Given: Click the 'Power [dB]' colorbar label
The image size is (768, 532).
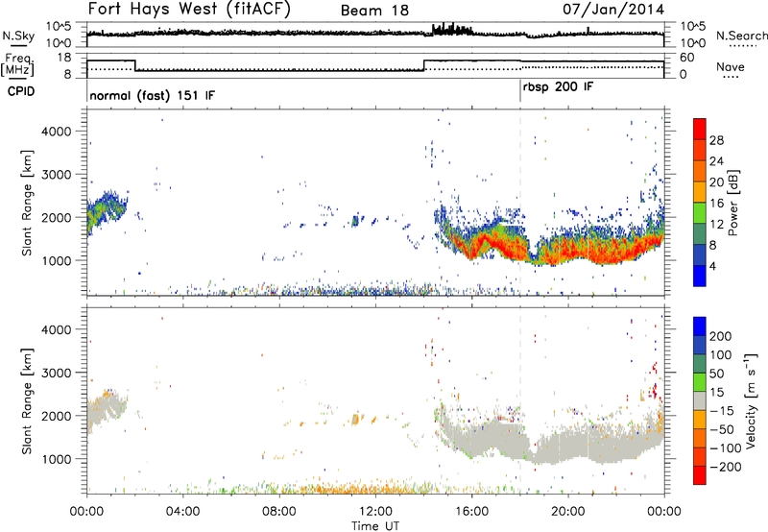Looking at the screenshot, I should [732, 203].
